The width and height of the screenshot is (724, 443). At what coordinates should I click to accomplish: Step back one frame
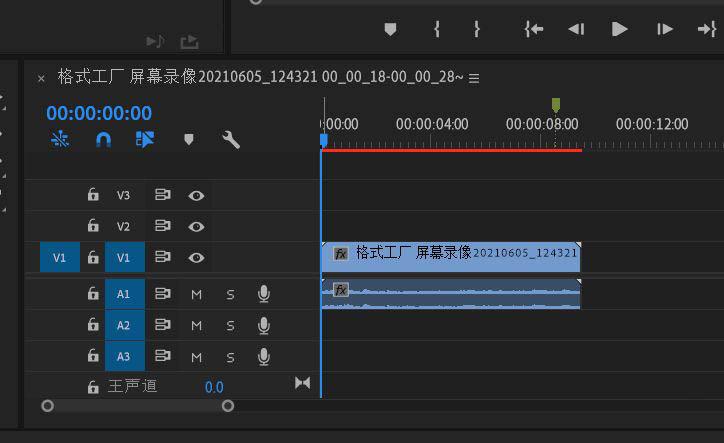576,29
